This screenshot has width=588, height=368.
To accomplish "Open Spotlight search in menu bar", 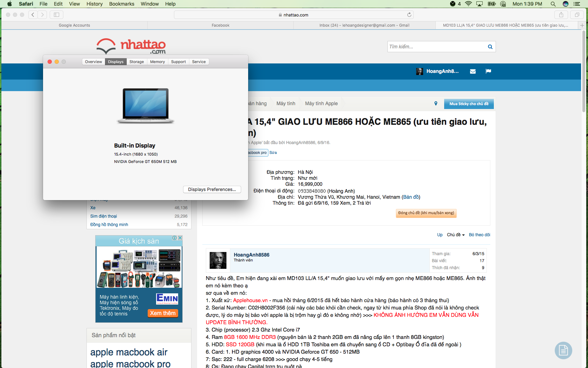I will 553,4.
